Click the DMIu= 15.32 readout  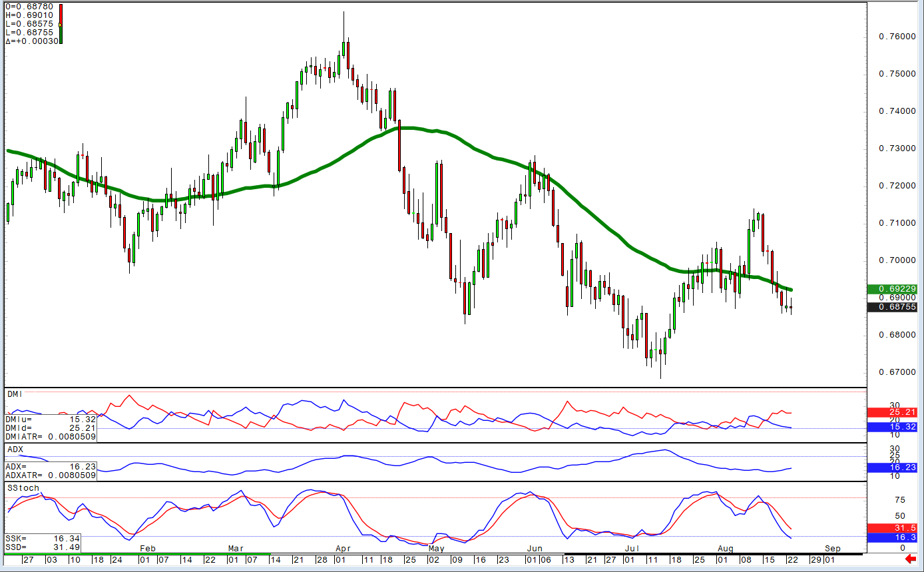pyautogui.click(x=51, y=419)
